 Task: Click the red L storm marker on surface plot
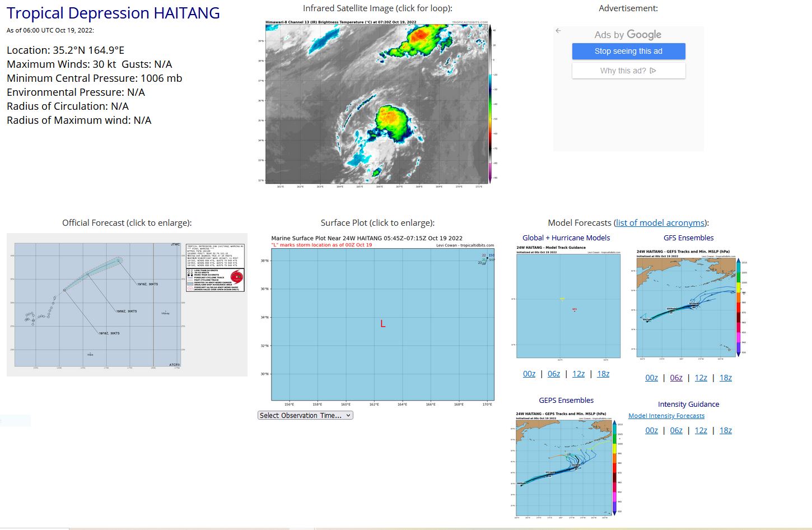pyautogui.click(x=383, y=324)
